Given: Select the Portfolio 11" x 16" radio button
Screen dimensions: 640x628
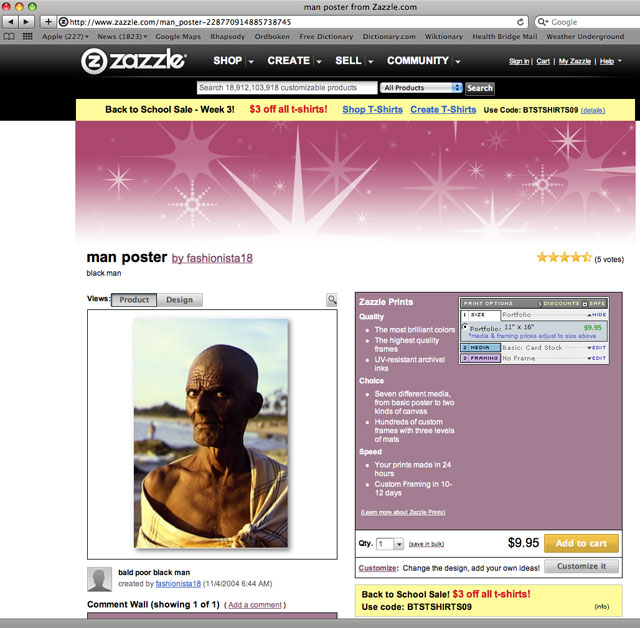Looking at the screenshot, I should (464, 327).
